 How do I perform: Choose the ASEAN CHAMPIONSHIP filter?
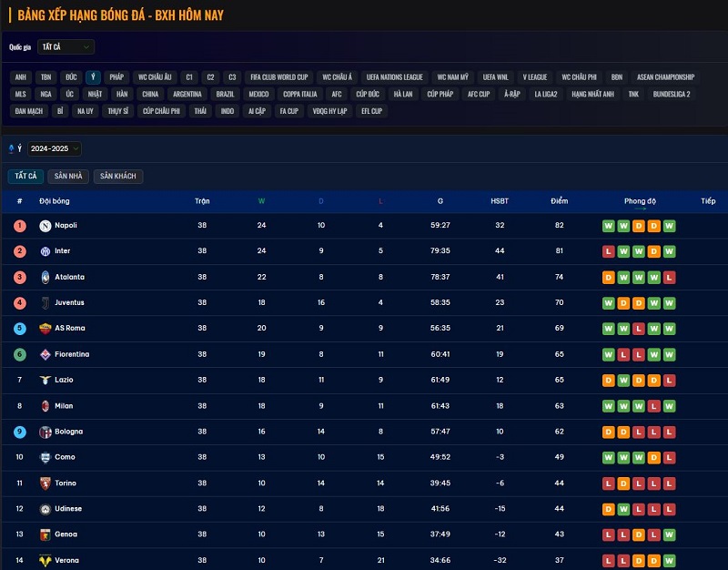click(x=665, y=77)
